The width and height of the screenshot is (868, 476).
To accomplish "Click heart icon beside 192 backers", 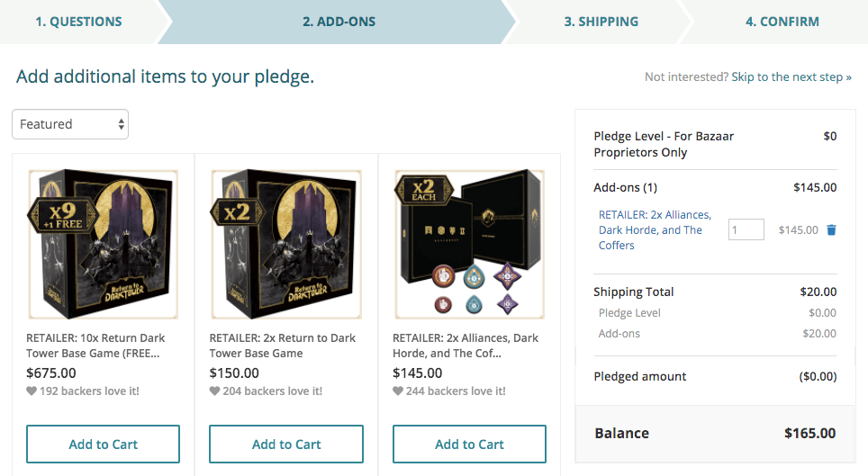I will (x=32, y=391).
